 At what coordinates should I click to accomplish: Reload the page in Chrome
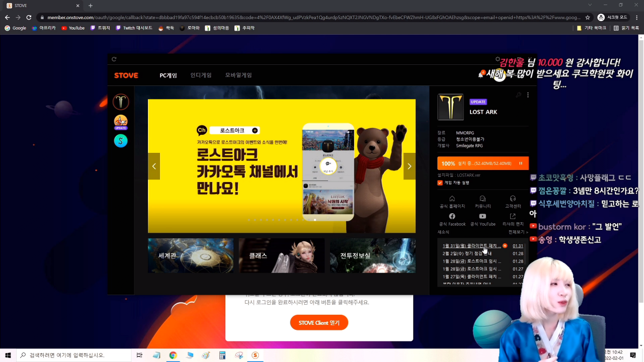click(x=29, y=17)
